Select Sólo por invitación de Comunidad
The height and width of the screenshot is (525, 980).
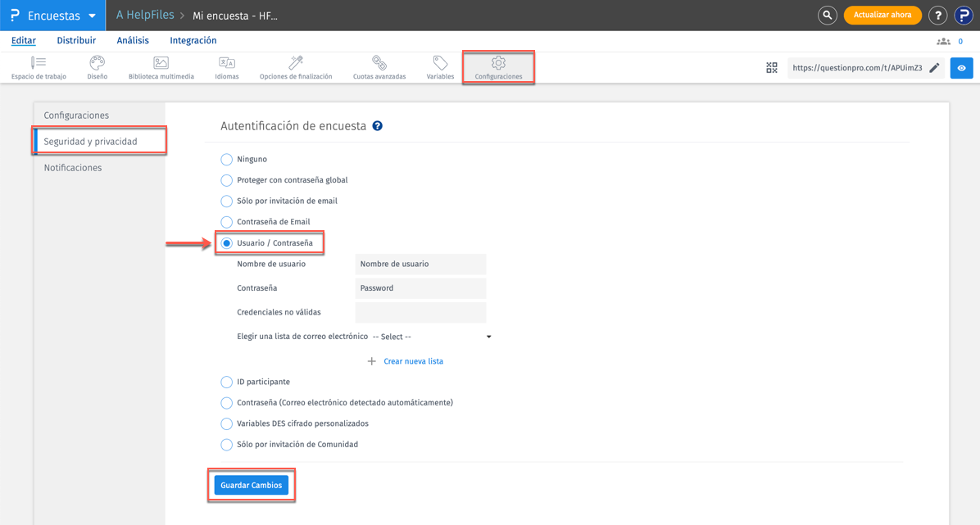226,445
